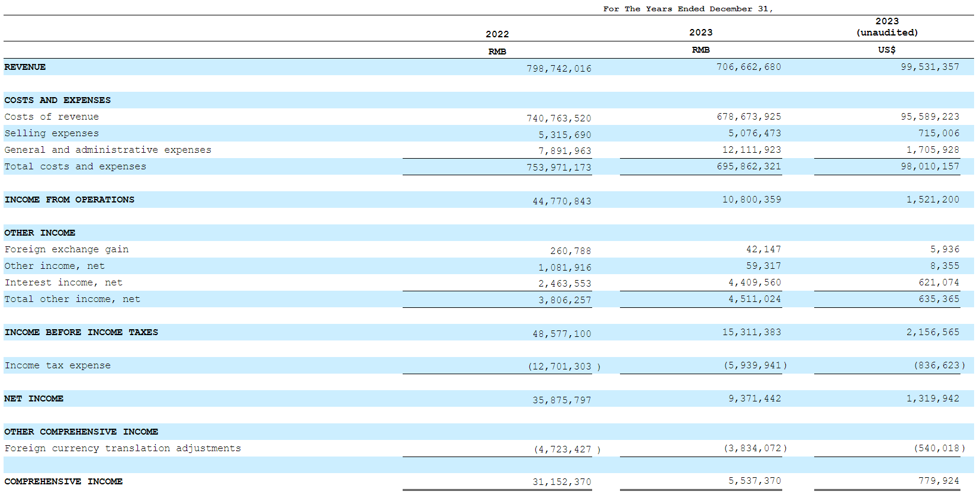Click the 2022 Selling expenses amount 5,315,690
The image size is (980, 495).
click(x=564, y=135)
